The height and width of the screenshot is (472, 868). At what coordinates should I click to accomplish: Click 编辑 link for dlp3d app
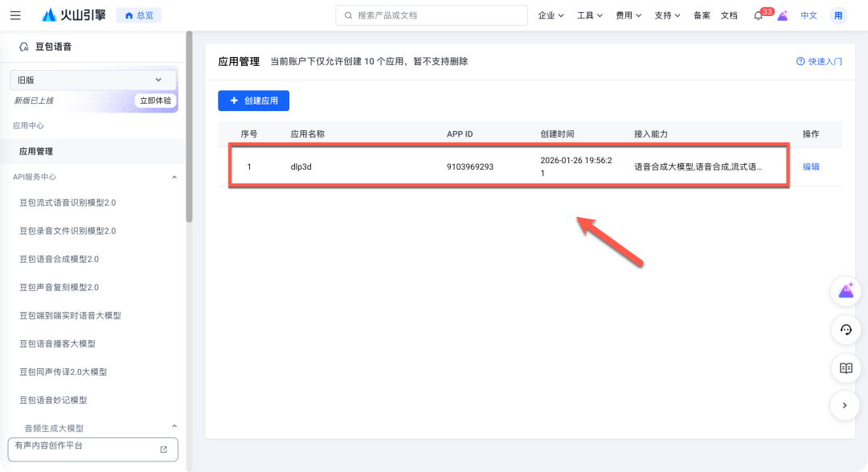pos(811,166)
